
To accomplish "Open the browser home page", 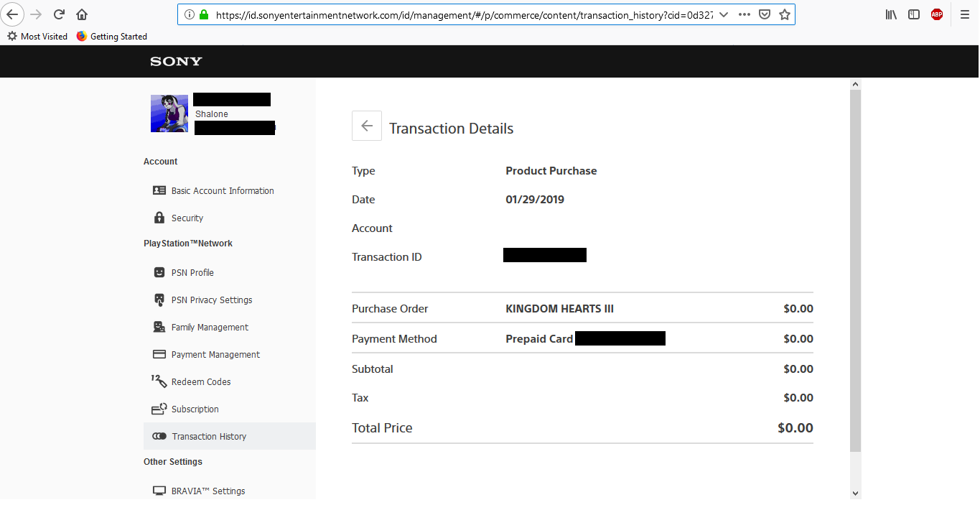I will tap(82, 14).
